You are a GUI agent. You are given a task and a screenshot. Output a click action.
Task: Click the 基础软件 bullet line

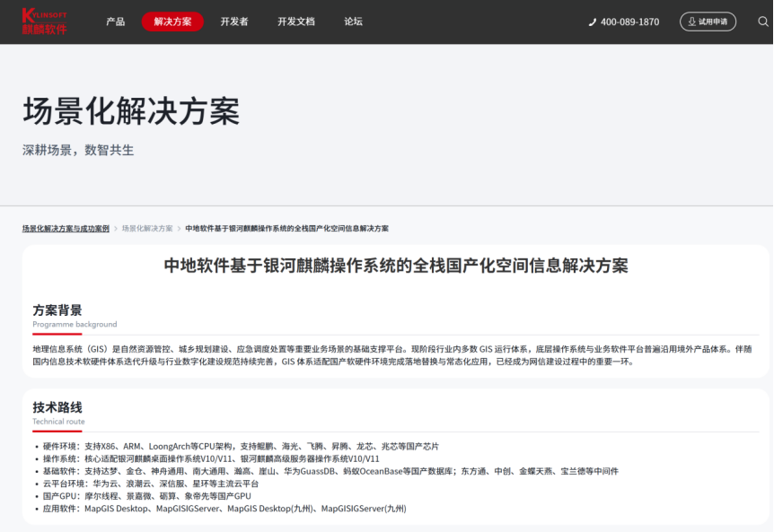point(330,471)
